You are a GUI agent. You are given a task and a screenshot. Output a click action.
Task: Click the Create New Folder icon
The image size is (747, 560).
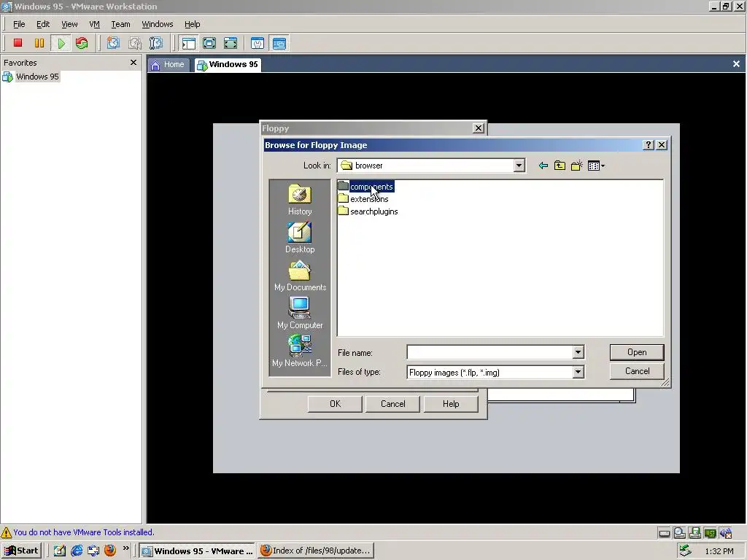point(576,166)
